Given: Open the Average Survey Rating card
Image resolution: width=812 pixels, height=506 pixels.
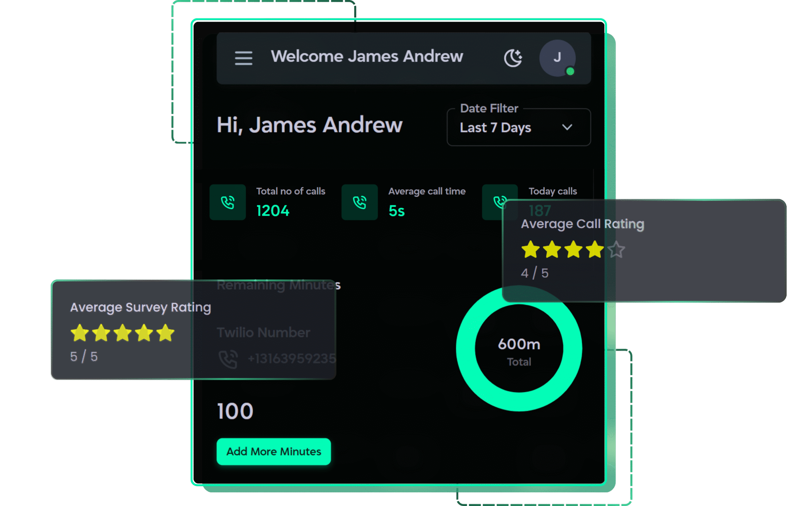Looking at the screenshot, I should pos(141,307).
